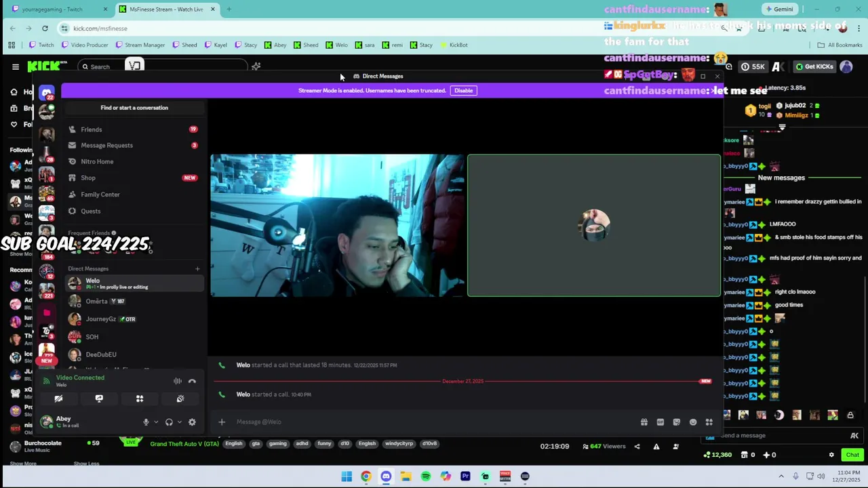This screenshot has height=488, width=868.
Task: Open the SOH direct message
Action: coord(134,336)
